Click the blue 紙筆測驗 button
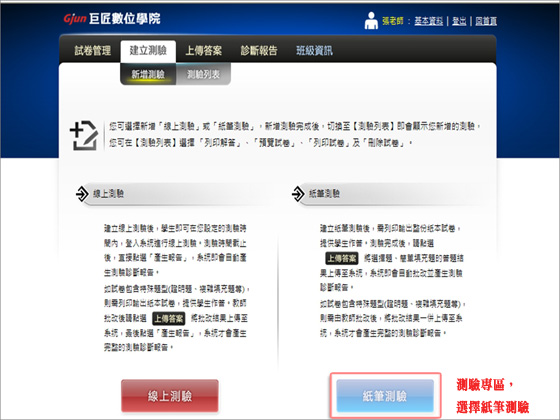The width and height of the screenshot is (560, 420). pyautogui.click(x=385, y=396)
